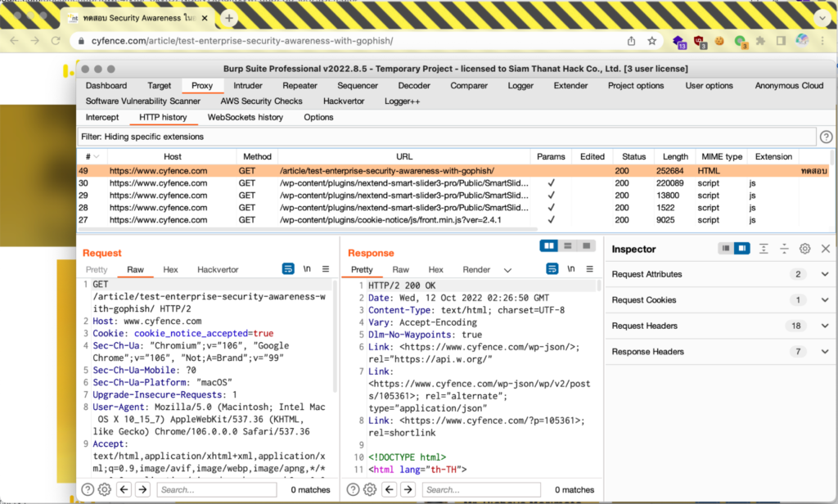The height and width of the screenshot is (504, 838).
Task: Open help icon under Response pane
Action: pyautogui.click(x=353, y=489)
